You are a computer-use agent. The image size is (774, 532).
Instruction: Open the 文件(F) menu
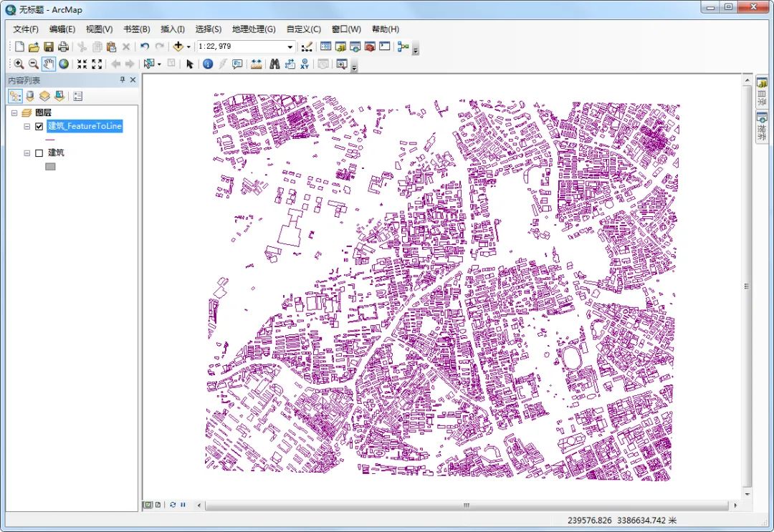26,29
